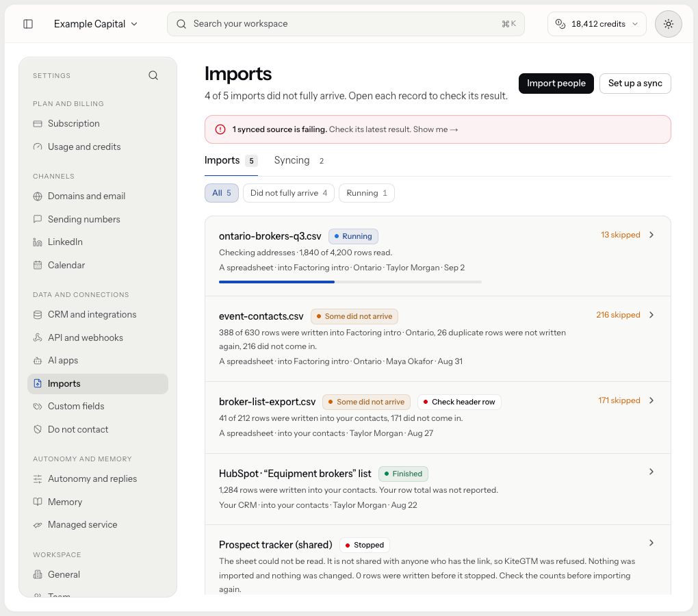Open Domains and email settings
The height and width of the screenshot is (616, 698).
click(98, 196)
